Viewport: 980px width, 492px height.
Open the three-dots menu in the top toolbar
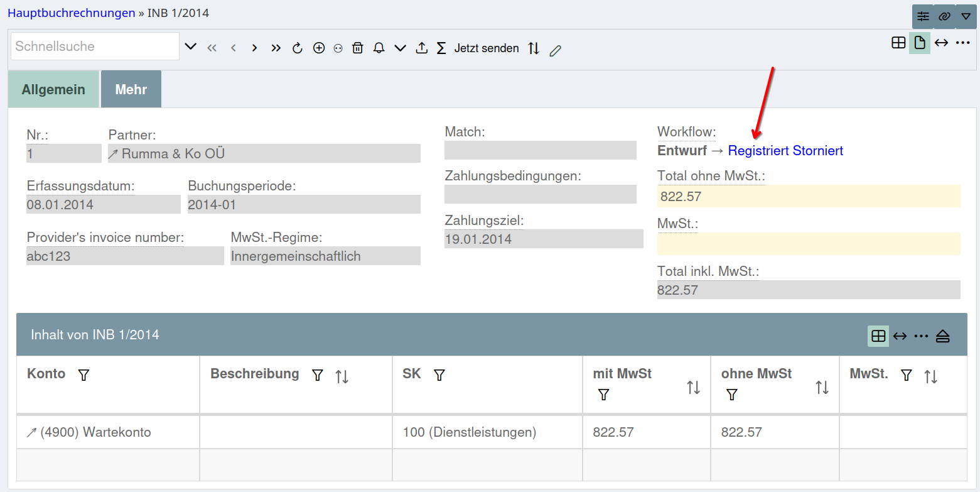coord(962,43)
